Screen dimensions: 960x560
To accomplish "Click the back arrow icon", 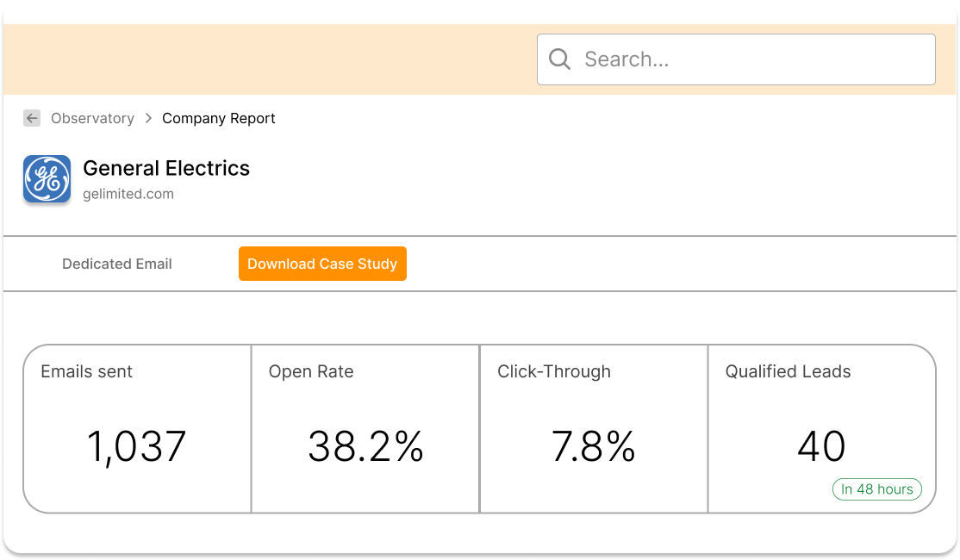I will point(32,119).
